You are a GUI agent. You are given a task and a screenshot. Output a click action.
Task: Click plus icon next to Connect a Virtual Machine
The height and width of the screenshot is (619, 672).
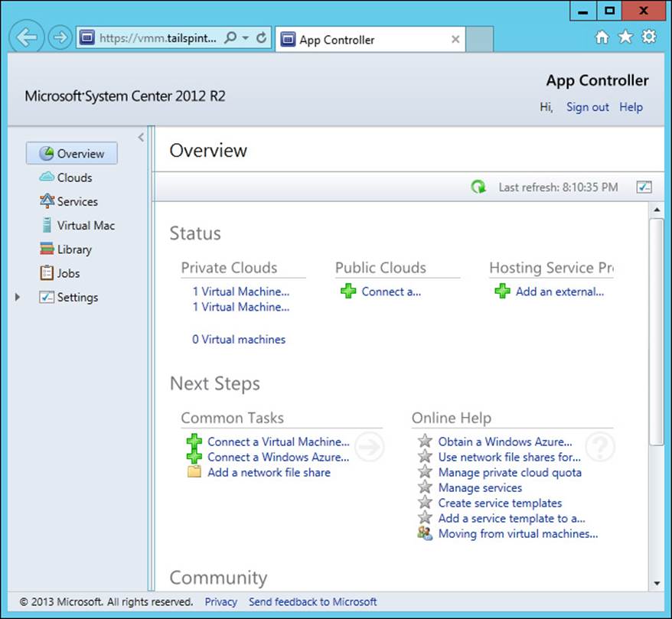coord(194,441)
